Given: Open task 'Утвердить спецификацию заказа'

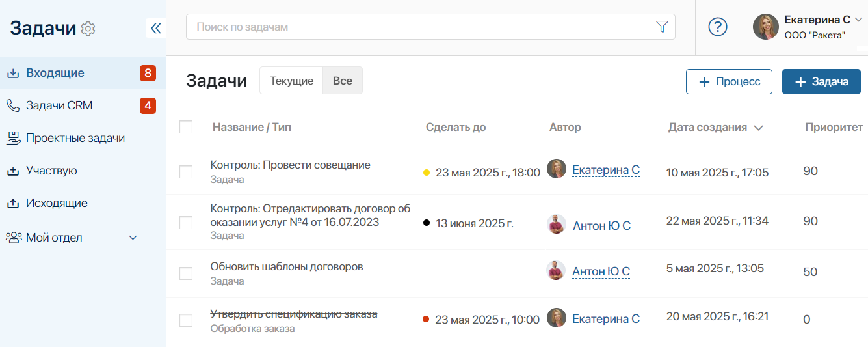Looking at the screenshot, I should [x=294, y=314].
